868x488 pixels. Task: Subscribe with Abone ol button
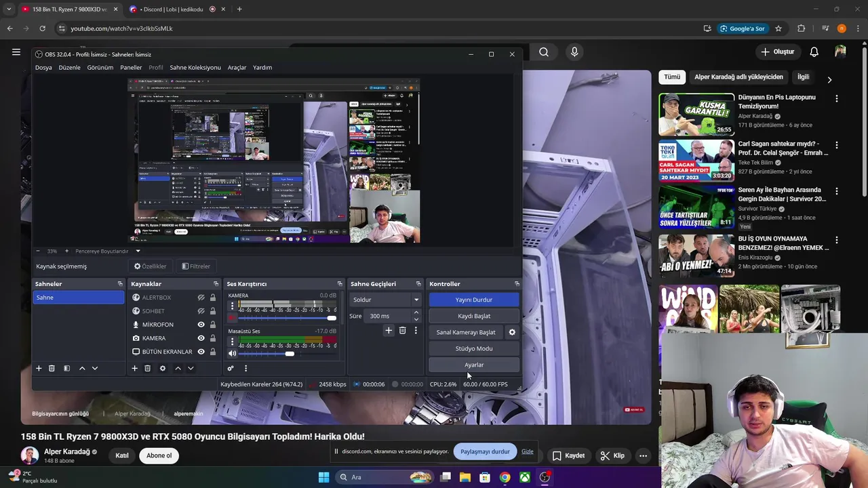(x=159, y=455)
